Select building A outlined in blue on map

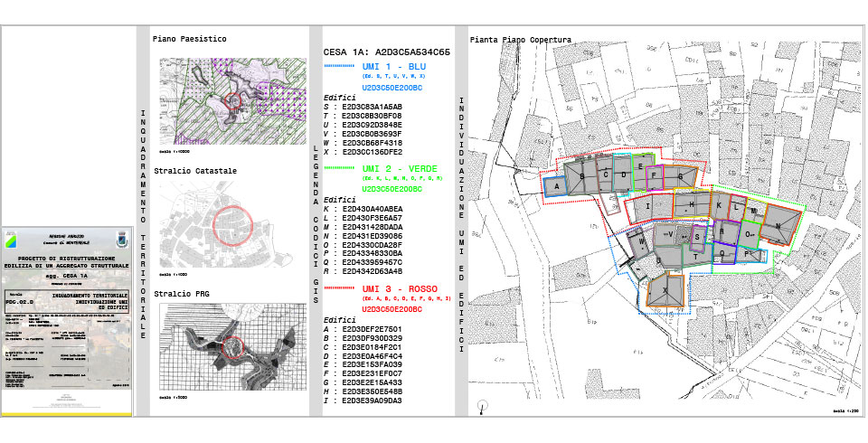(x=556, y=186)
